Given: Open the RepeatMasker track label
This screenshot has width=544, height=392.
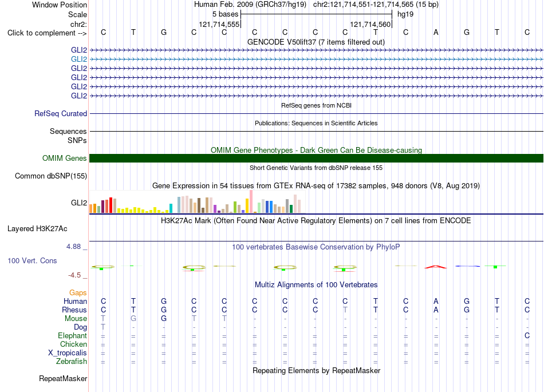Looking at the screenshot, I should pyautogui.click(x=63, y=378).
